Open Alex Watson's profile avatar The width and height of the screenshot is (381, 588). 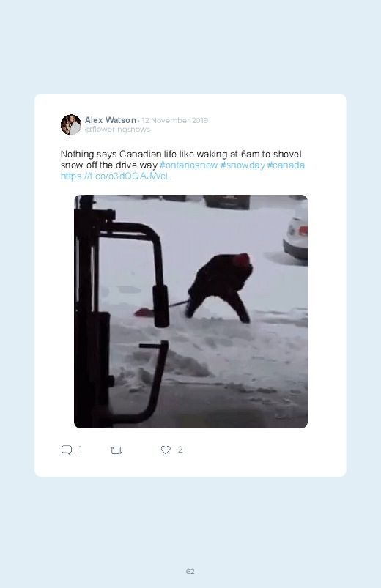tap(71, 125)
